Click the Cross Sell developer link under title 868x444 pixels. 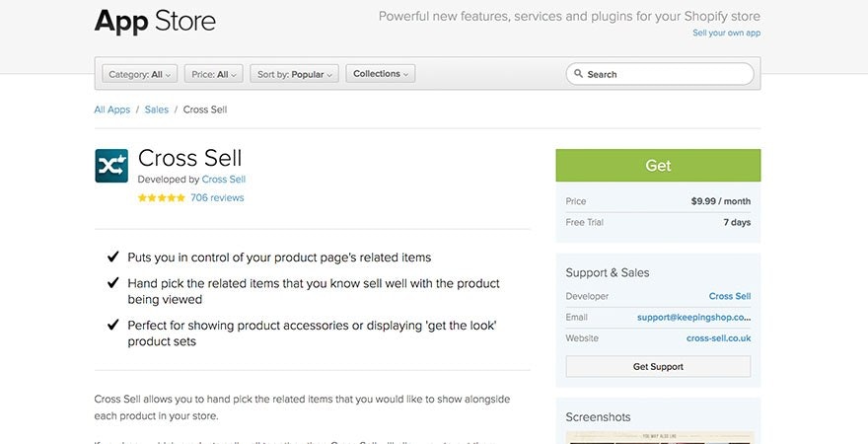tap(224, 180)
